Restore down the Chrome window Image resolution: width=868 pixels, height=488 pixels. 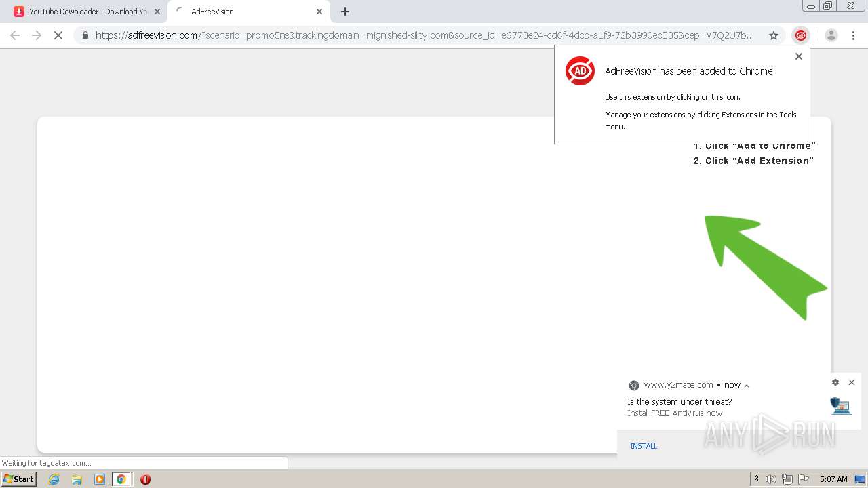tap(827, 6)
